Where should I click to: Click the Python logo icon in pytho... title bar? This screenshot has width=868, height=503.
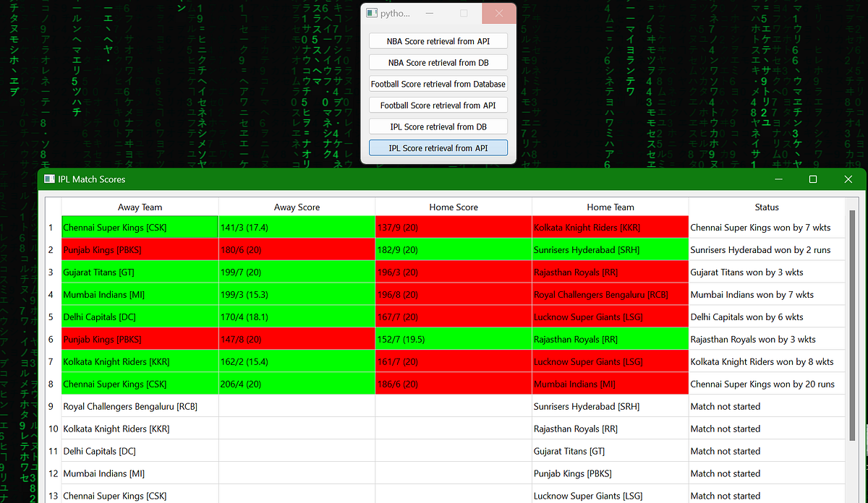click(372, 12)
